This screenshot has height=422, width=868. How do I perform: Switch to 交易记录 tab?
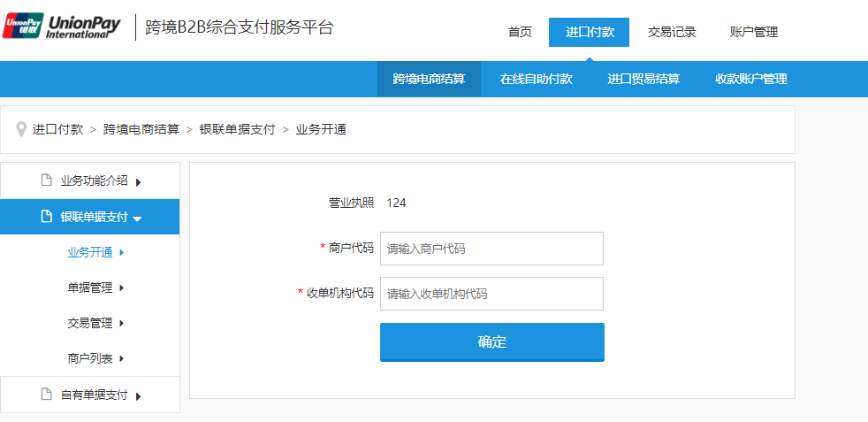(x=672, y=32)
